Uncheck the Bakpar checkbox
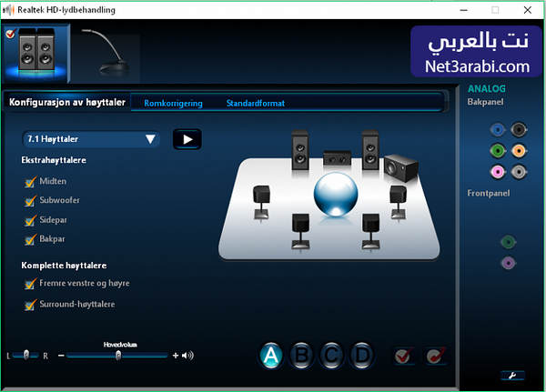 pos(30,239)
